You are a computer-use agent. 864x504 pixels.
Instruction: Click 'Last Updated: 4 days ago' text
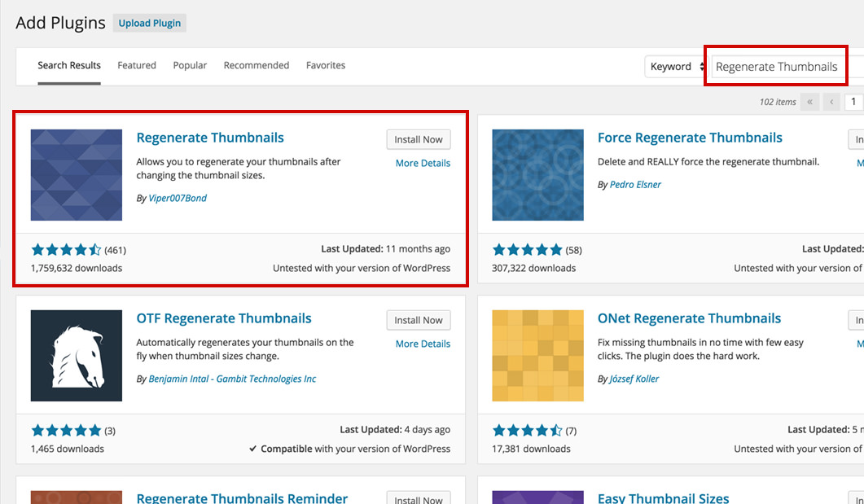tap(395, 430)
